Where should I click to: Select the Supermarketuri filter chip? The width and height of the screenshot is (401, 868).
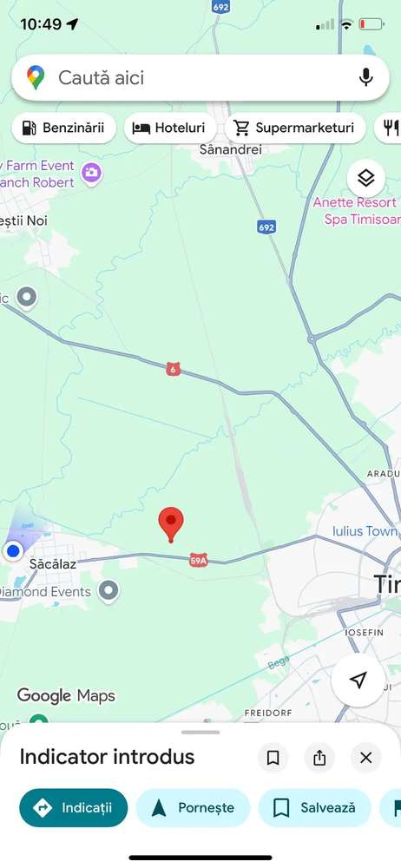coord(294,128)
